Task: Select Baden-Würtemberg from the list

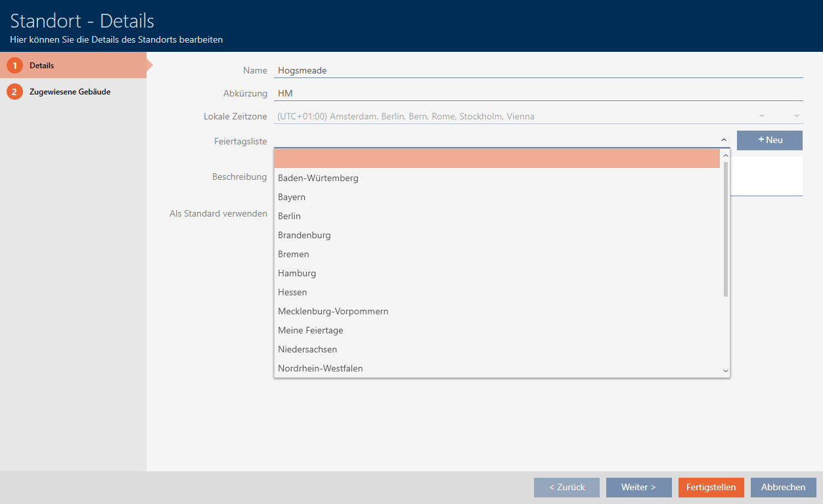Action: [x=319, y=178]
